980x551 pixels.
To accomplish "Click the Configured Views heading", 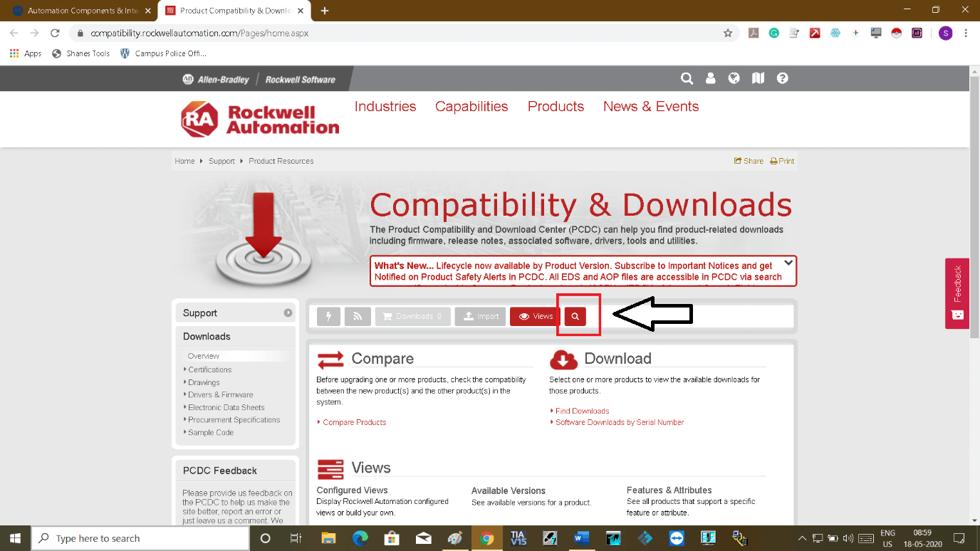I will 352,490.
